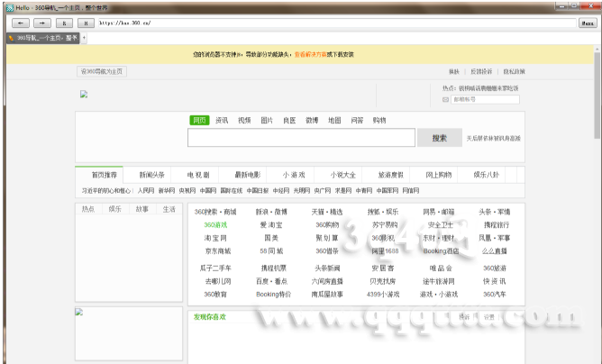This screenshot has height=364, width=602.
Task: Open the 淘宝网 link
Action: click(215, 238)
